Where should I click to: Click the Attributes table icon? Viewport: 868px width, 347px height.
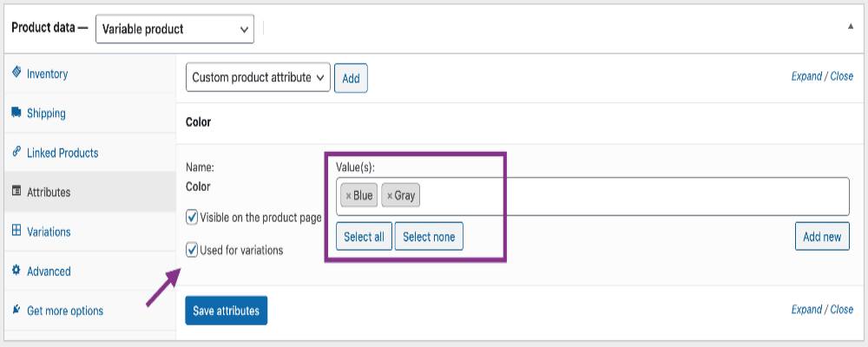pos(16,192)
